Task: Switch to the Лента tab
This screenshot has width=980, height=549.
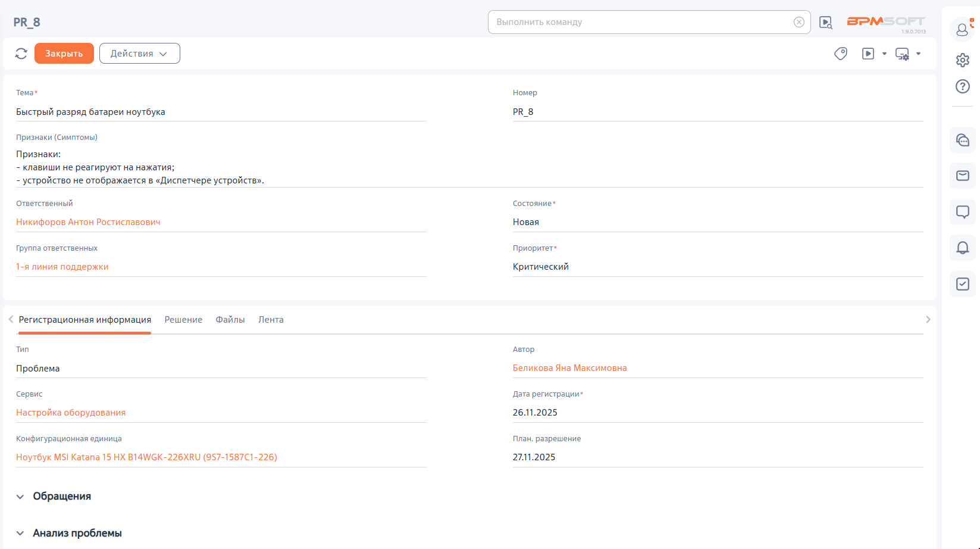Action: 271,320
